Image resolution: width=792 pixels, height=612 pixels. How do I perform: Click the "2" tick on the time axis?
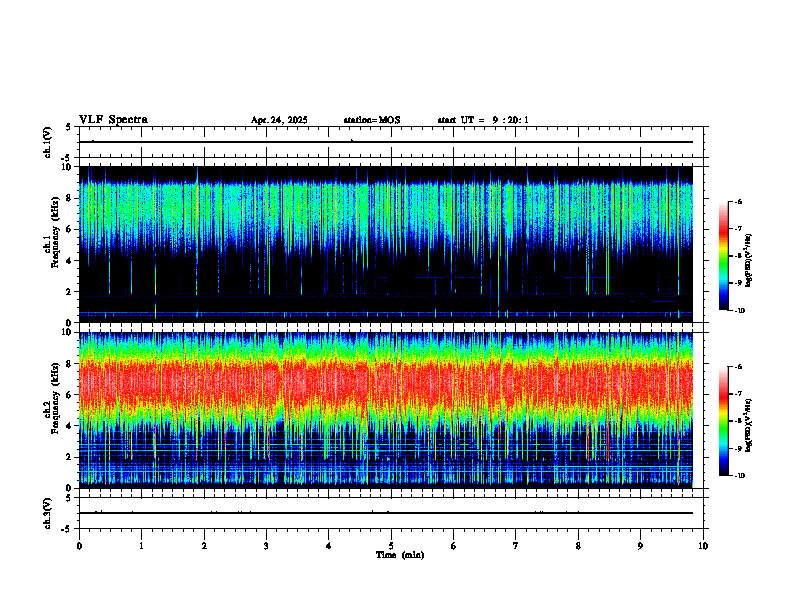[204, 546]
